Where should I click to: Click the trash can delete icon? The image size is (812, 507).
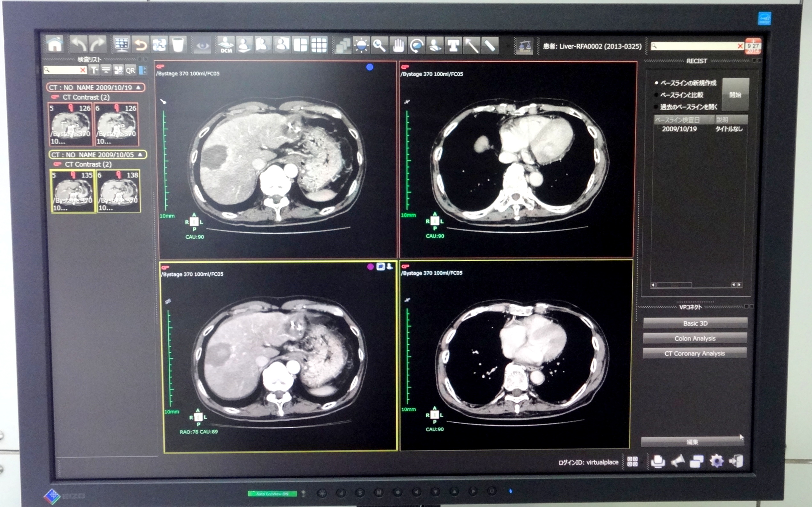178,45
